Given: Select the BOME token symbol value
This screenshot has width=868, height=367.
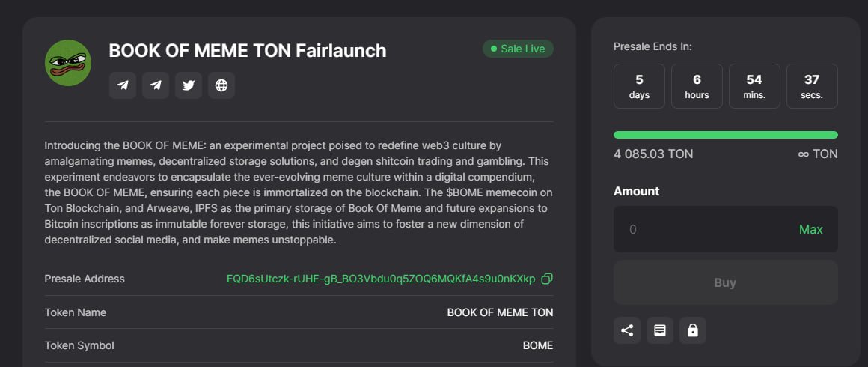Looking at the screenshot, I should coord(538,345).
